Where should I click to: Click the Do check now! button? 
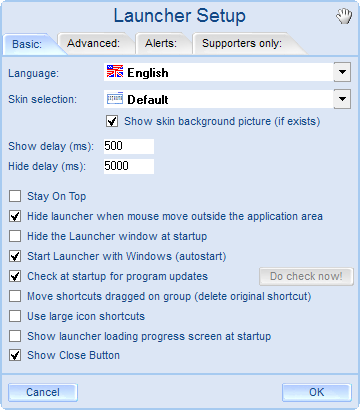click(x=306, y=276)
